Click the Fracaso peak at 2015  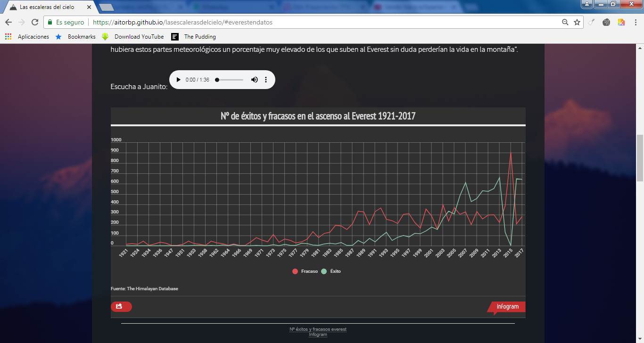click(x=510, y=153)
